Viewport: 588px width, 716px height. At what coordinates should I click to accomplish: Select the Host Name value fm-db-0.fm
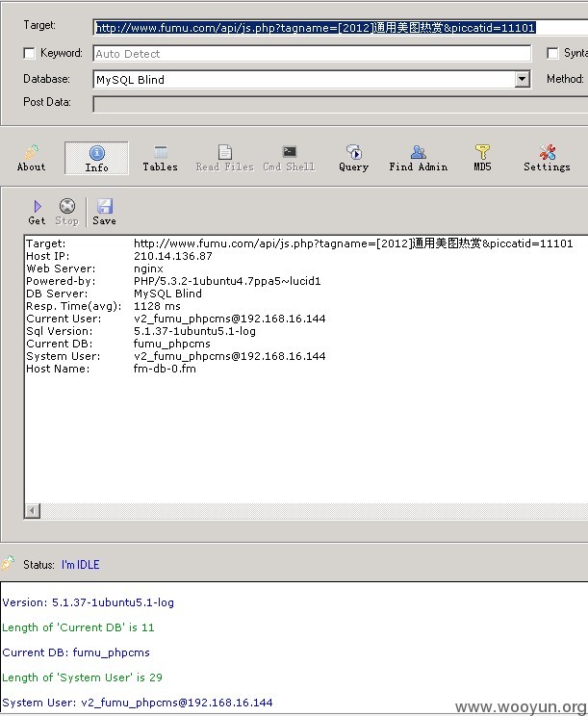(x=165, y=369)
